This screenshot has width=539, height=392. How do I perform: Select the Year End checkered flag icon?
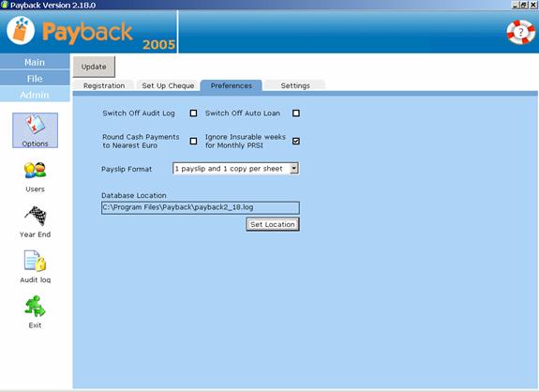36,216
